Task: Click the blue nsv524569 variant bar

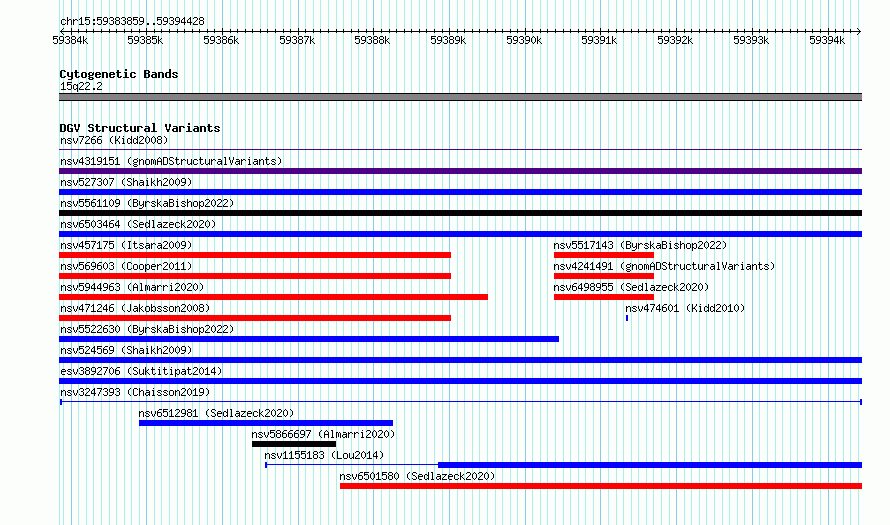Action: (x=460, y=360)
